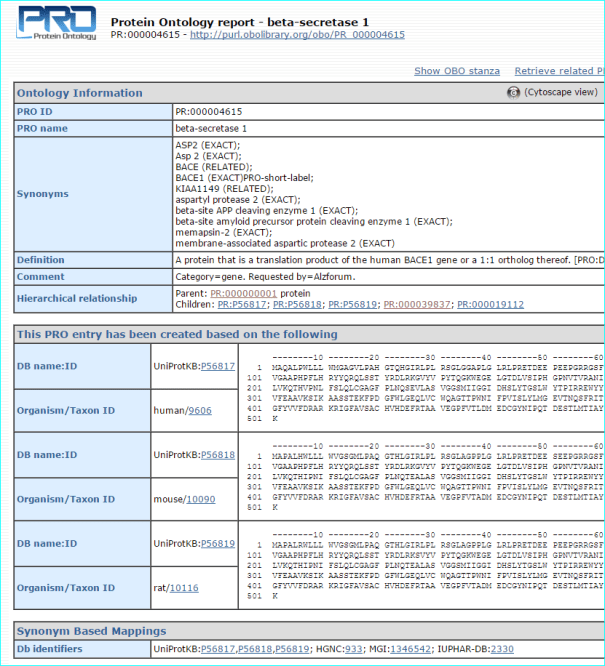
Task: Open UniProtKB P56819 in the rat DB name row
Action: point(218,544)
